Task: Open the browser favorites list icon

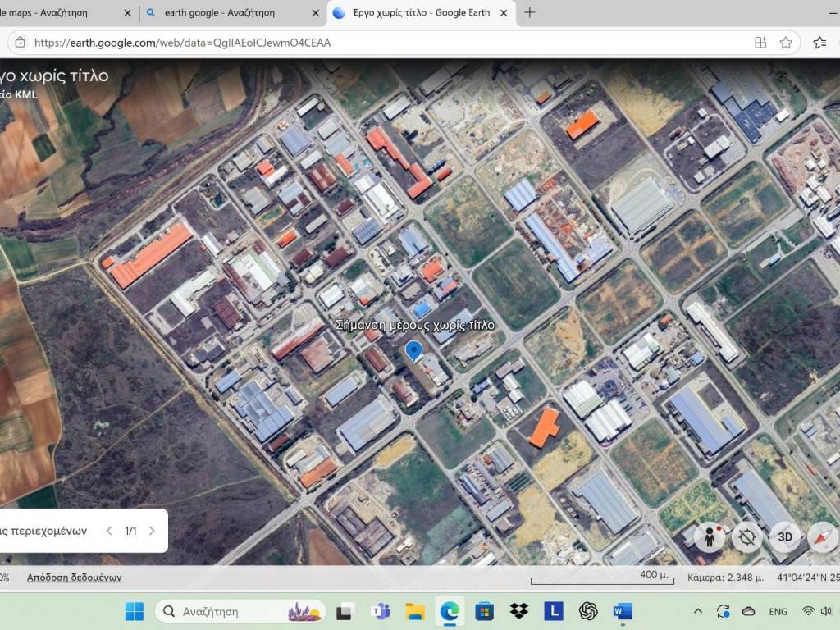Action: 819,43
